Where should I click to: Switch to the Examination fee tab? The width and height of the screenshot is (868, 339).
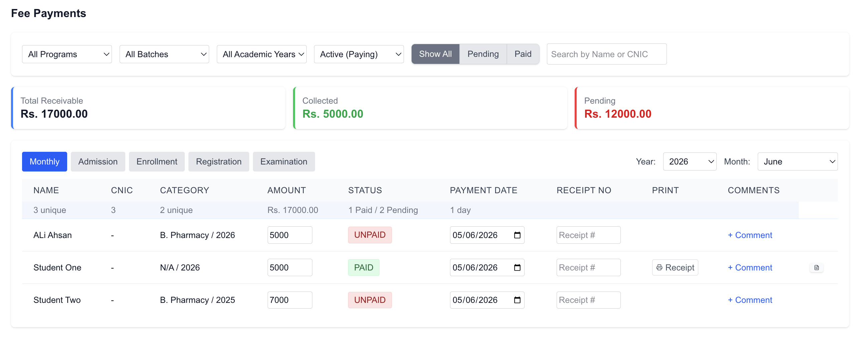(284, 161)
